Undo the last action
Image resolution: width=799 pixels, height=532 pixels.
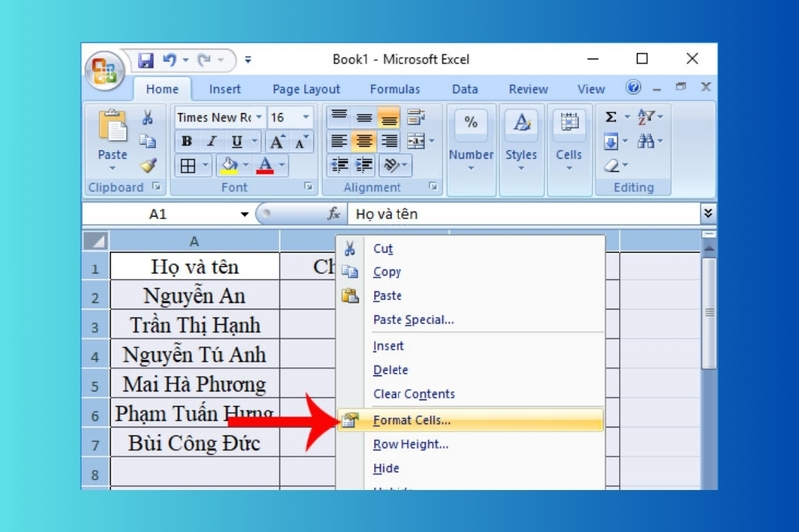click(x=169, y=60)
